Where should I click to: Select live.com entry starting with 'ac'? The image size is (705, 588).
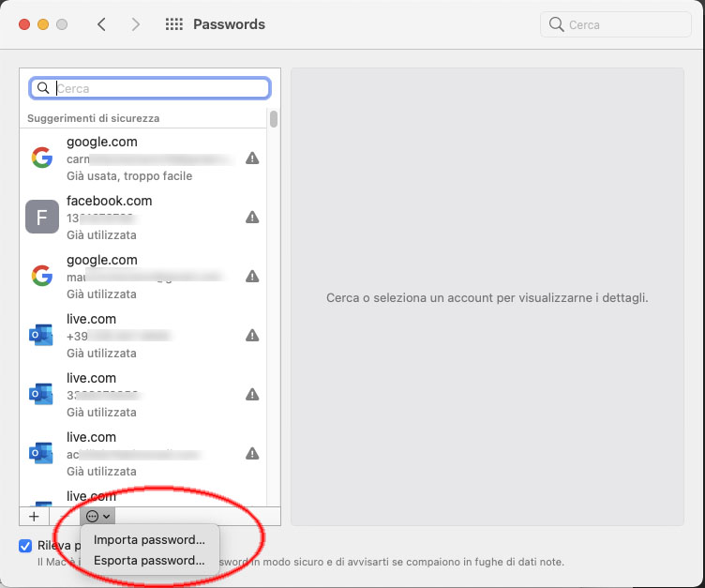(x=143, y=454)
